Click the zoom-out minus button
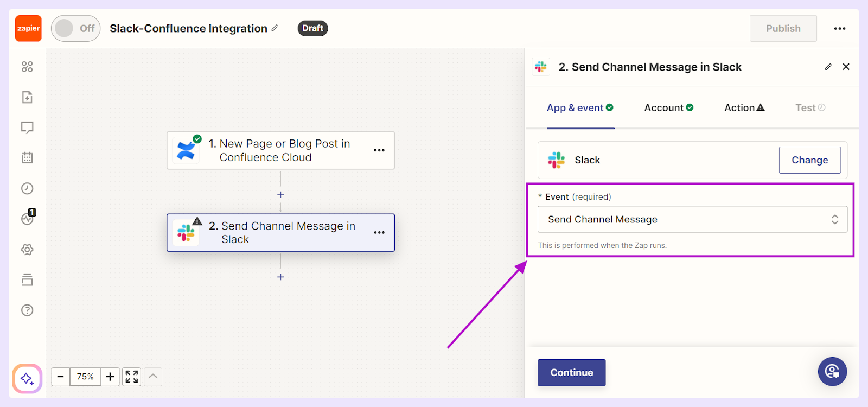 pos(61,377)
